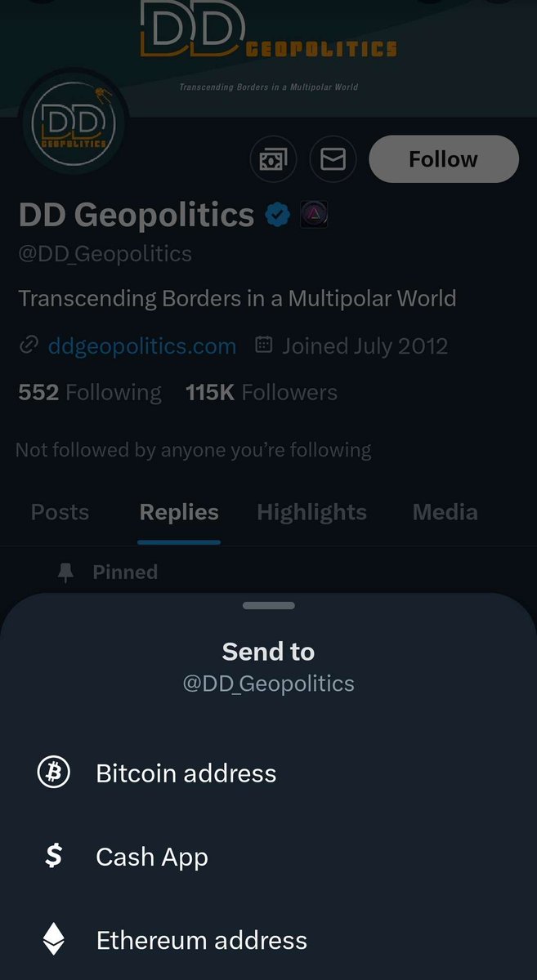Click the blue verified checkmark badge

pyautogui.click(x=278, y=216)
